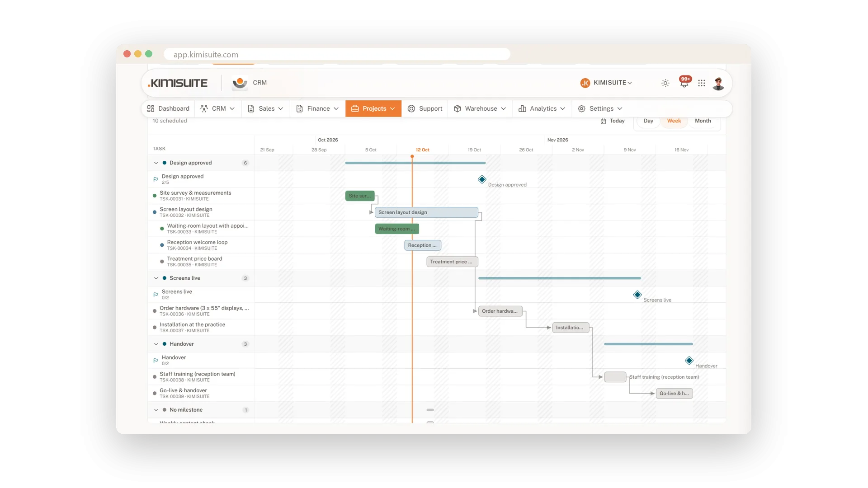Viewport: 868px width, 488px height.
Task: Open the Projects menu
Action: [x=373, y=108]
